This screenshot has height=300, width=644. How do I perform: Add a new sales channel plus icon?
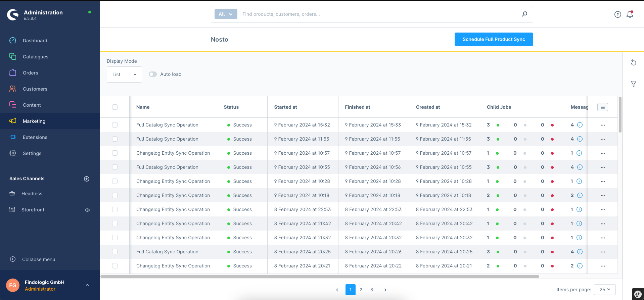pyautogui.click(x=87, y=179)
